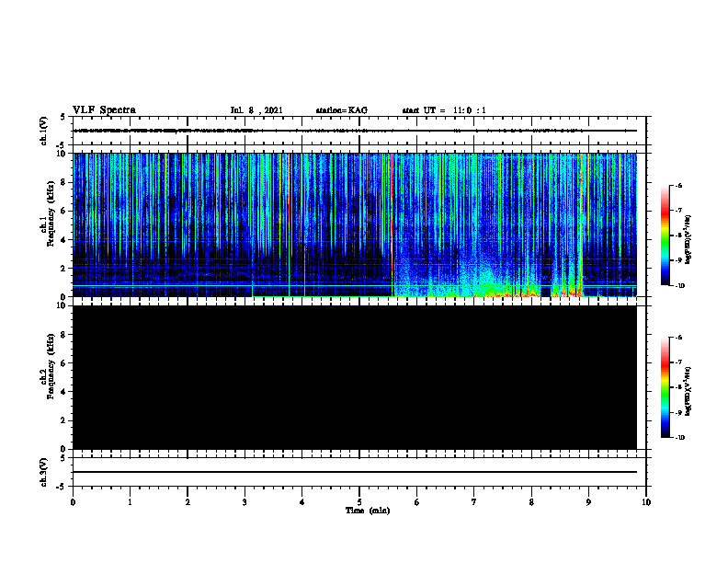Click the "Time (min)" axis label

[368, 511]
